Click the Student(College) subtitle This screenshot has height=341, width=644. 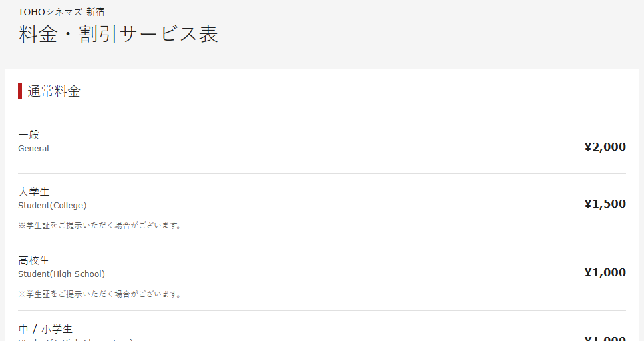[x=52, y=205]
